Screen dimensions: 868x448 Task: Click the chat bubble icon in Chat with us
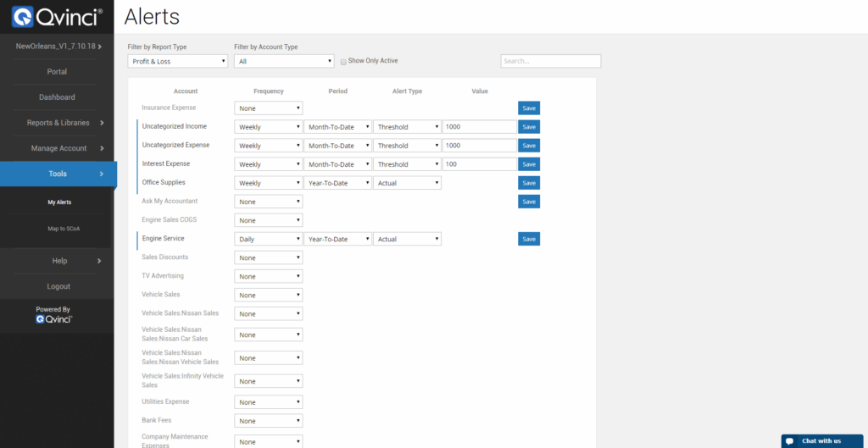coord(789,441)
